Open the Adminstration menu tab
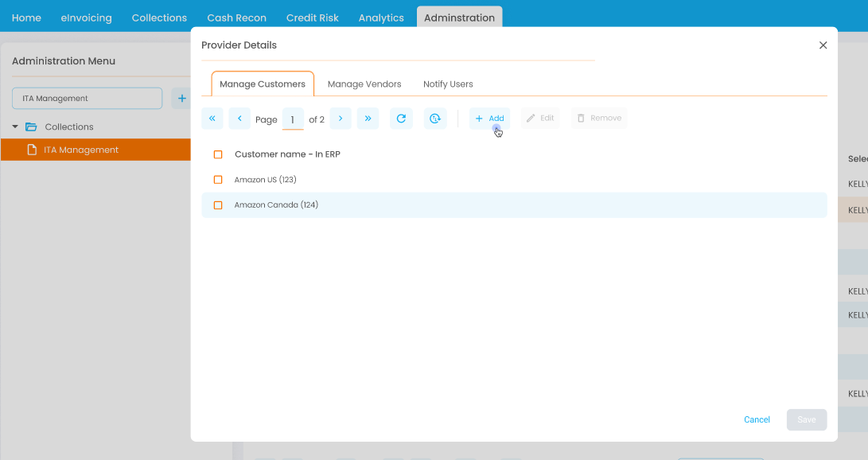 click(x=460, y=18)
